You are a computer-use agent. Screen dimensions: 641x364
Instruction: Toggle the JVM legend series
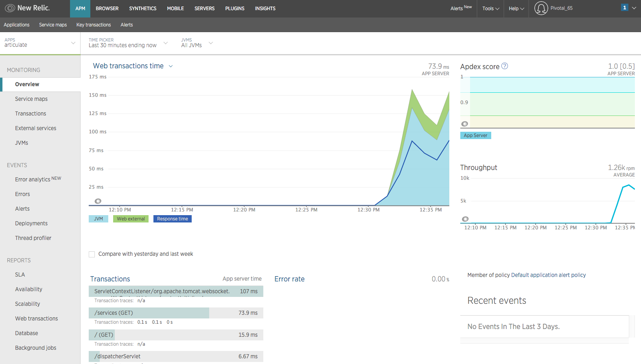click(98, 219)
